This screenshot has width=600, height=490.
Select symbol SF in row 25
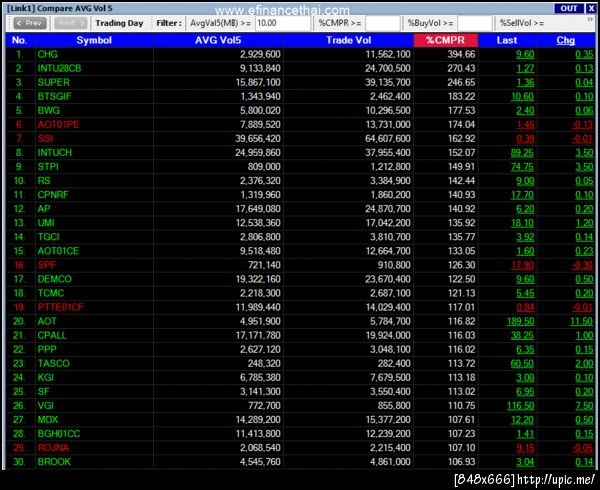[x=43, y=392]
